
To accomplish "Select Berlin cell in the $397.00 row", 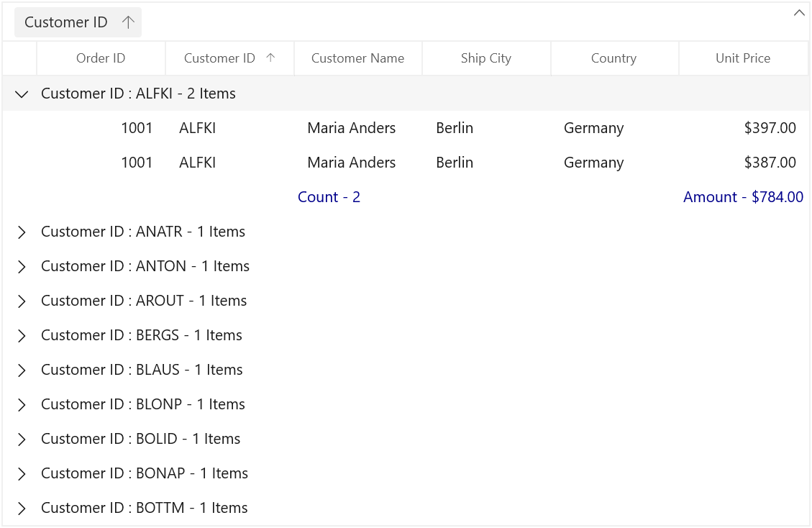I will pos(486,128).
